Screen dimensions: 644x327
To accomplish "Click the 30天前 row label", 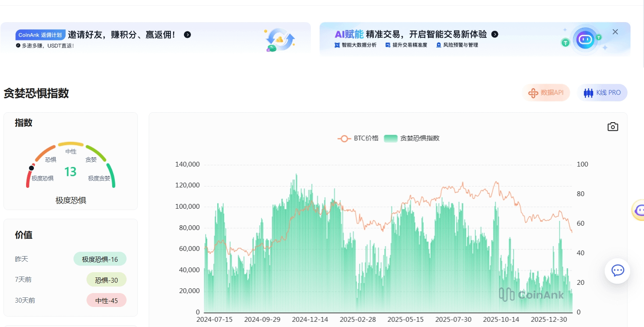I will click(x=25, y=300).
